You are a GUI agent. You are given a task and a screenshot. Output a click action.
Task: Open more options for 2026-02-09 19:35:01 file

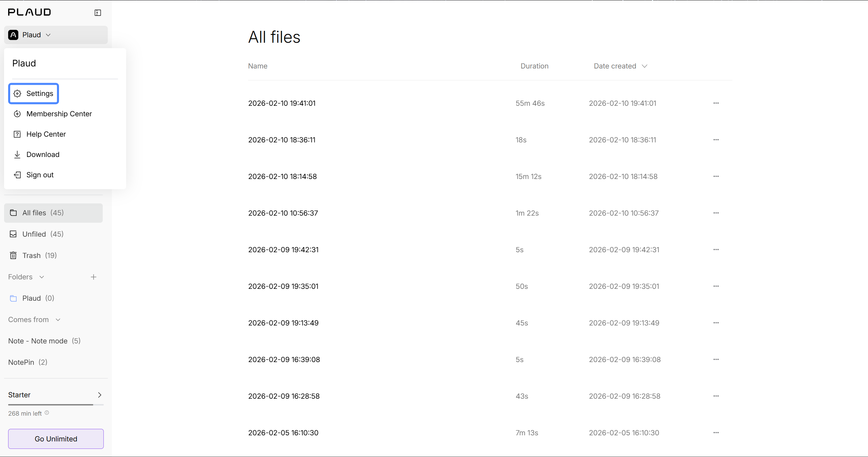pyautogui.click(x=716, y=286)
